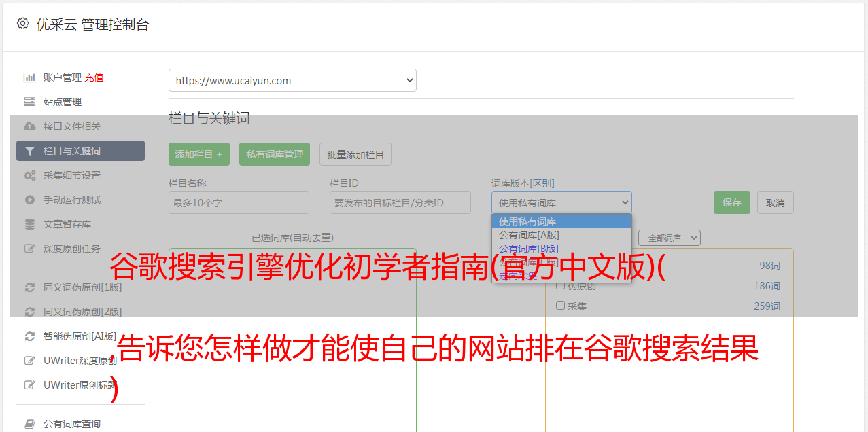Click the gear icon beside 优采云 管理控制台
Image resolution: width=868 pixels, height=432 pixels.
click(22, 24)
